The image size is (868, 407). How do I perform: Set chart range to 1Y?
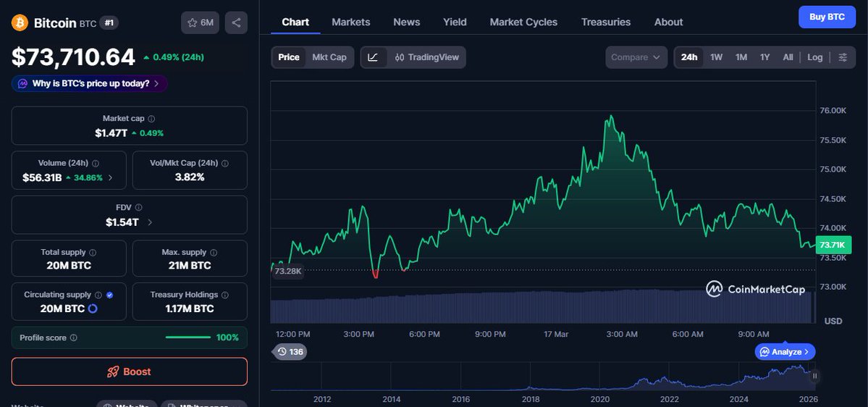pos(765,58)
